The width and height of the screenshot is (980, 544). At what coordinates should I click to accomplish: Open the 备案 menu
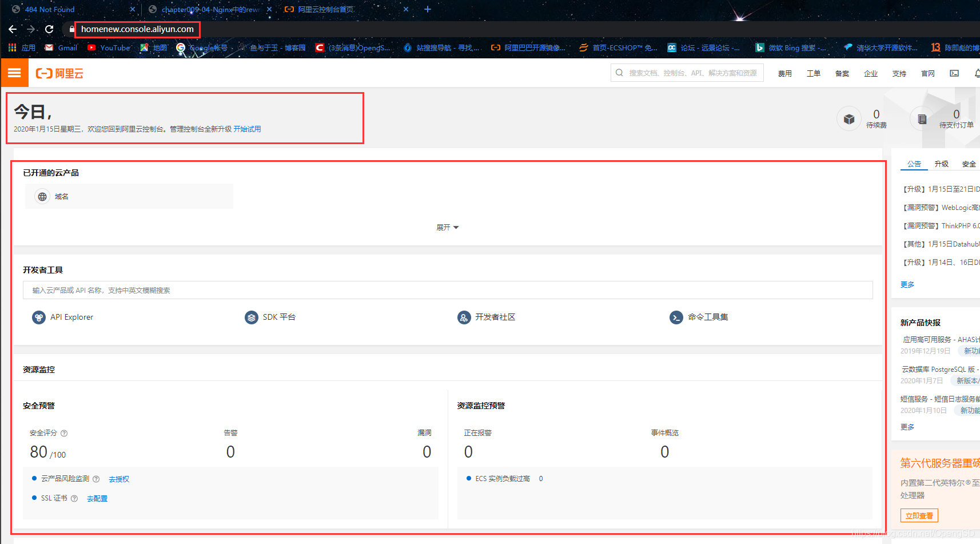[x=842, y=73]
